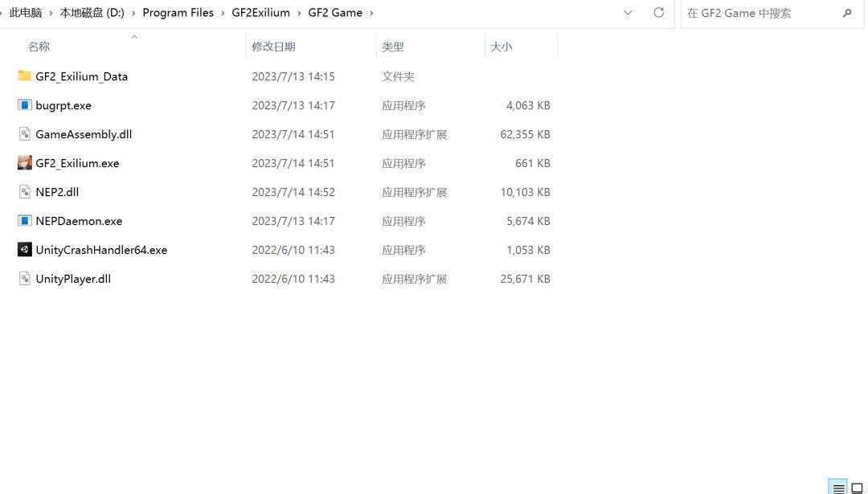Click 应用程序 type of GF2_Exilium.exe row
The width and height of the screenshot is (868, 494).
pyautogui.click(x=403, y=163)
